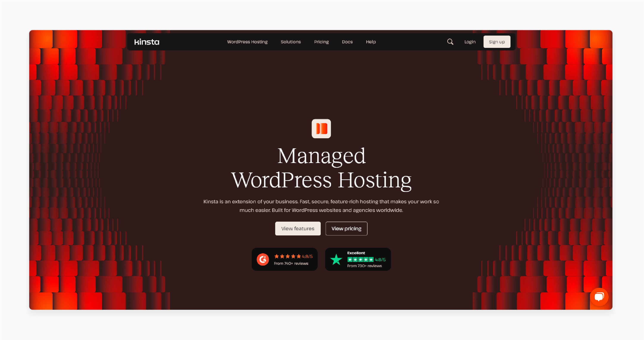644x340 pixels.
Task: Click the WordPress Hosting nav dropdown
Action: (247, 42)
